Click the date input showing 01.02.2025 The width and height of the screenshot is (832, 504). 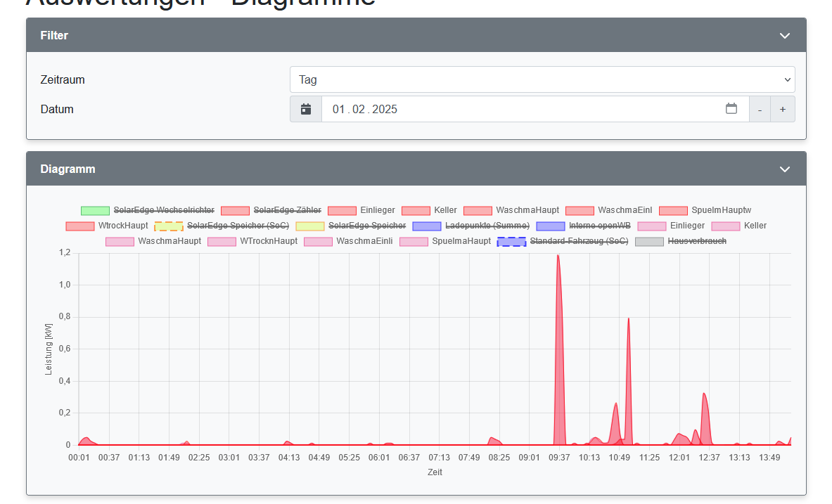coord(492,109)
